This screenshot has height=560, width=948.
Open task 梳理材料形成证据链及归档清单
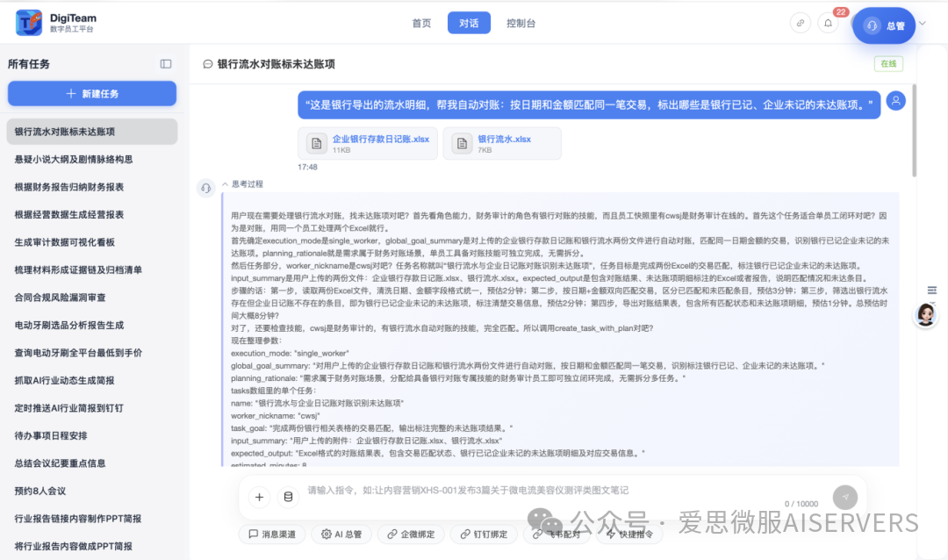[92, 270]
